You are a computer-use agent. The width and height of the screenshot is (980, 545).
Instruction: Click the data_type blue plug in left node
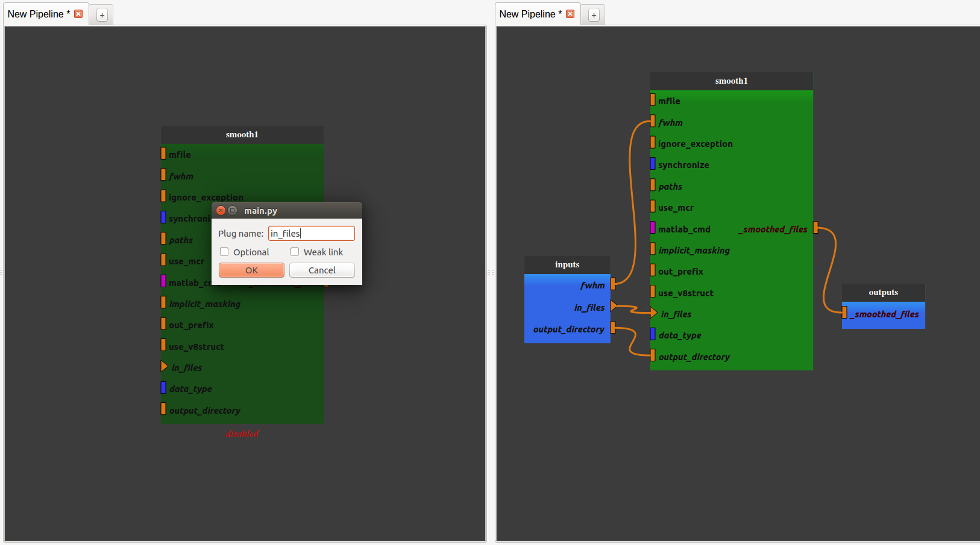[163, 387]
